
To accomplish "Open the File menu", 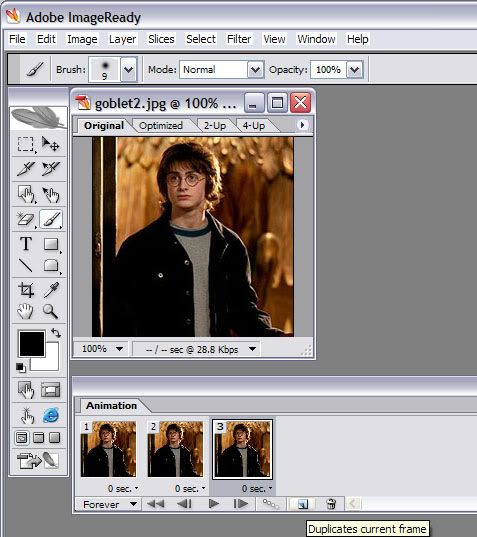I will click(x=17, y=39).
